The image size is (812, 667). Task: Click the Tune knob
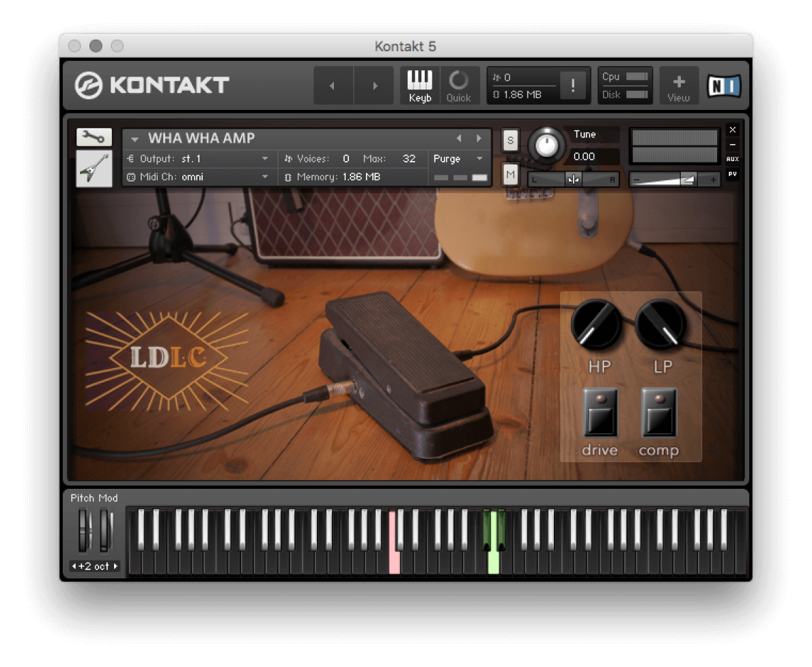click(546, 145)
